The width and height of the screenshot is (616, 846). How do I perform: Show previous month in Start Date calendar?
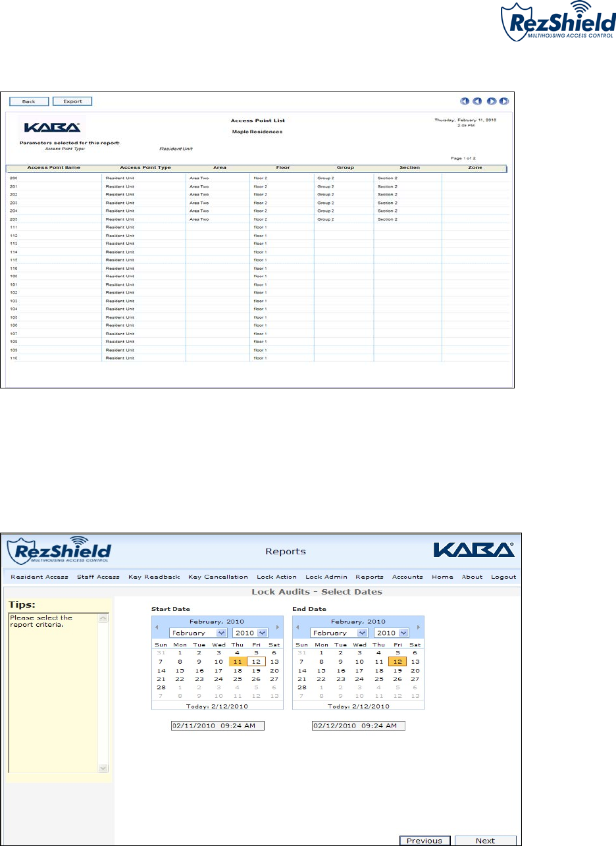pos(157,627)
